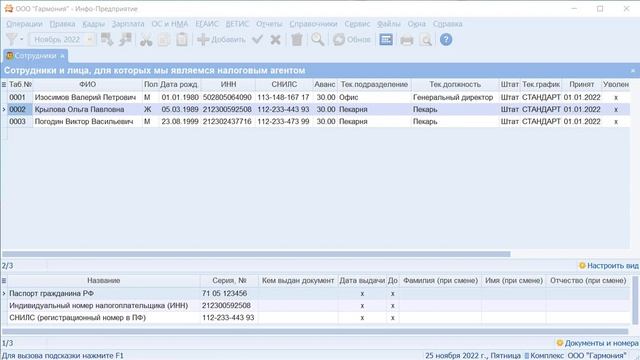
Task: Click the blue help question icon
Action: [446, 40]
